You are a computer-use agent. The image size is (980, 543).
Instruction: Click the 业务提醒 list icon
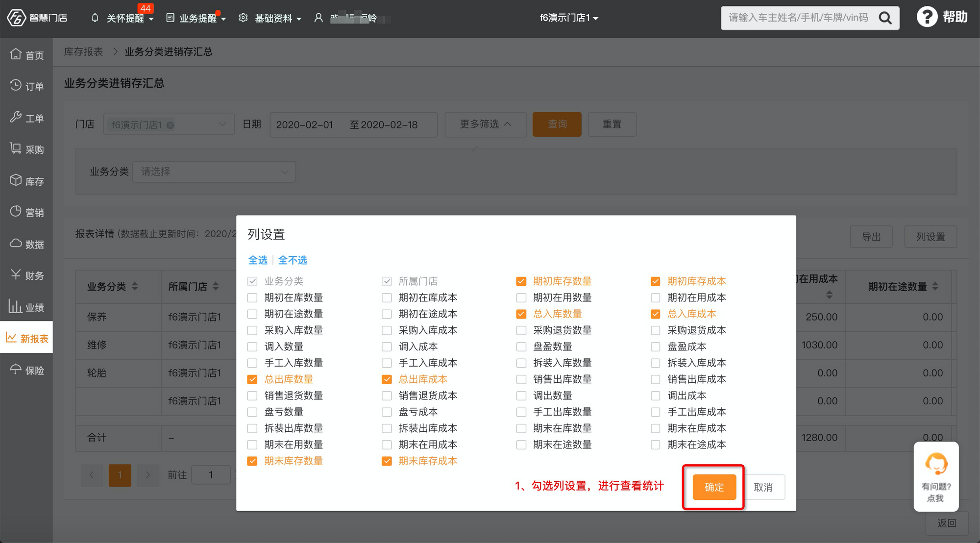tap(170, 18)
